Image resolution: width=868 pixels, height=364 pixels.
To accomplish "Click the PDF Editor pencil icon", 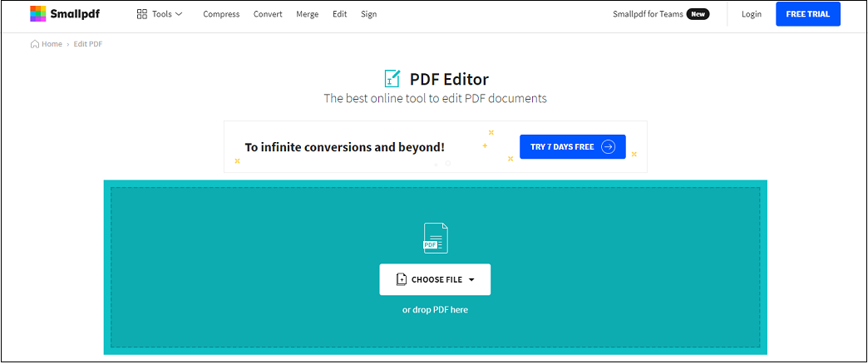I will [392, 79].
